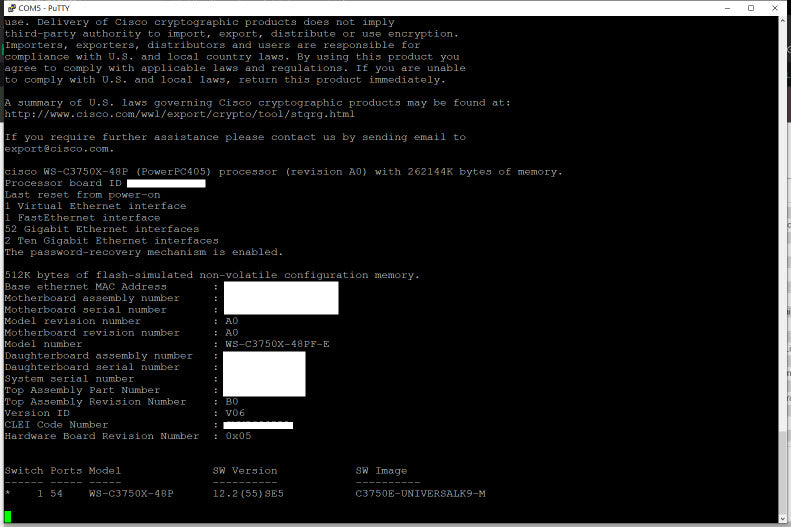Click 'Motherboard revision number' label
Viewport: 791px width, 527px height.
92,333
